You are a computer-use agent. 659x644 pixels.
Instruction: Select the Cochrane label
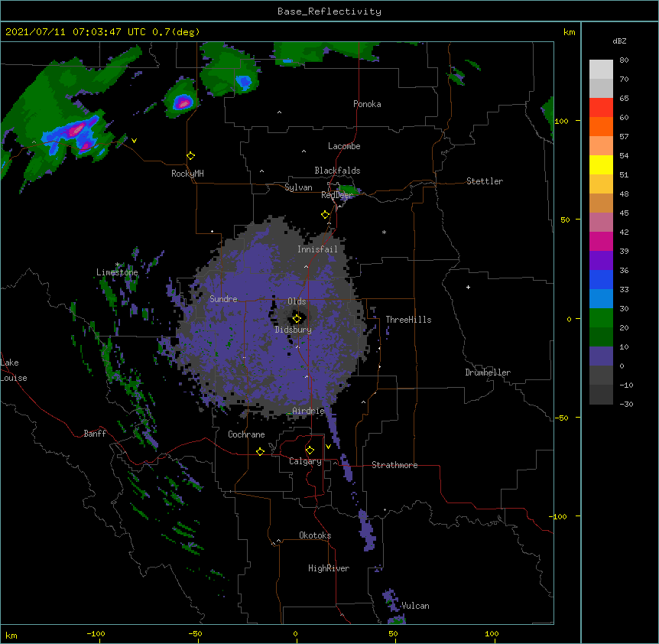pos(246,434)
